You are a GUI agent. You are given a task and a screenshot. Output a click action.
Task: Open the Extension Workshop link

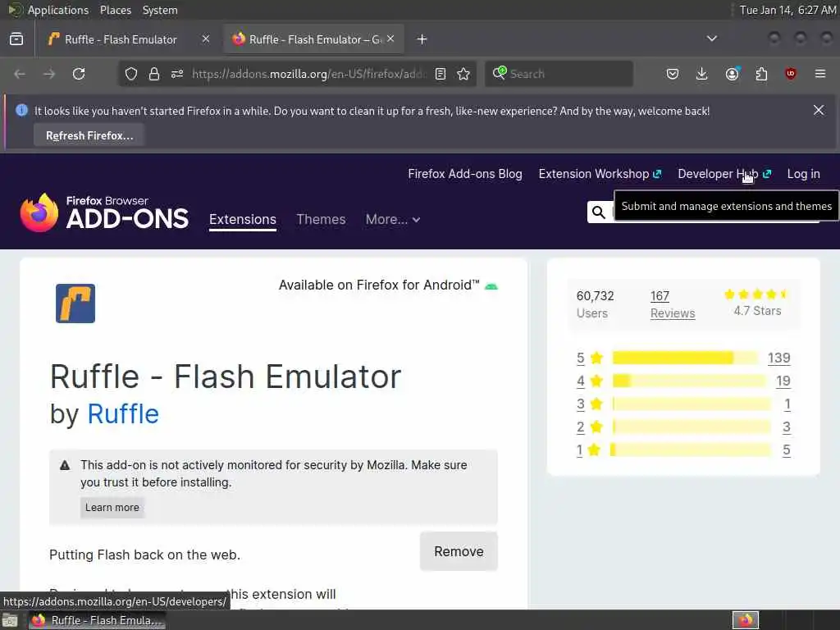pyautogui.click(x=600, y=174)
